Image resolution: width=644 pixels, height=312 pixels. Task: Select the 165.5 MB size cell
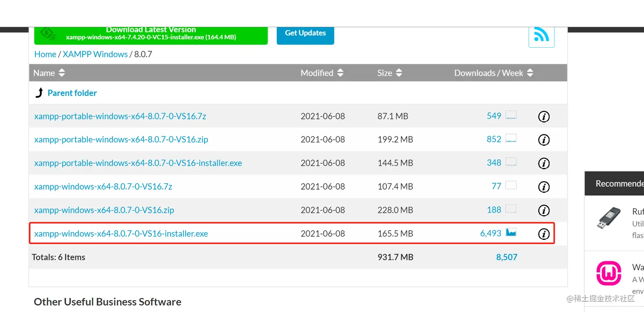(x=395, y=233)
